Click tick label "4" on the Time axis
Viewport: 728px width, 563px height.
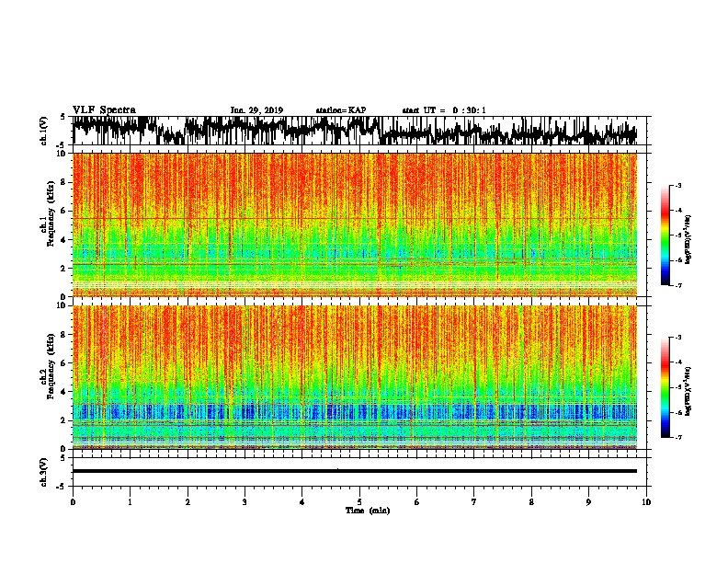[x=302, y=502]
